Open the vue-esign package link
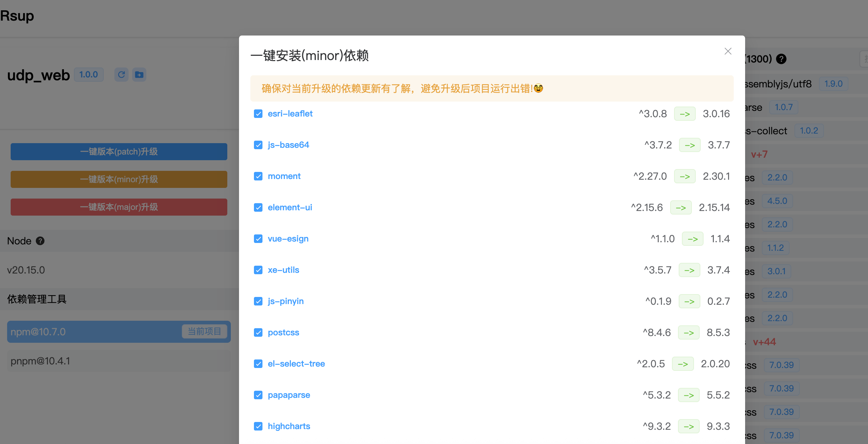The height and width of the screenshot is (444, 868). click(x=288, y=239)
